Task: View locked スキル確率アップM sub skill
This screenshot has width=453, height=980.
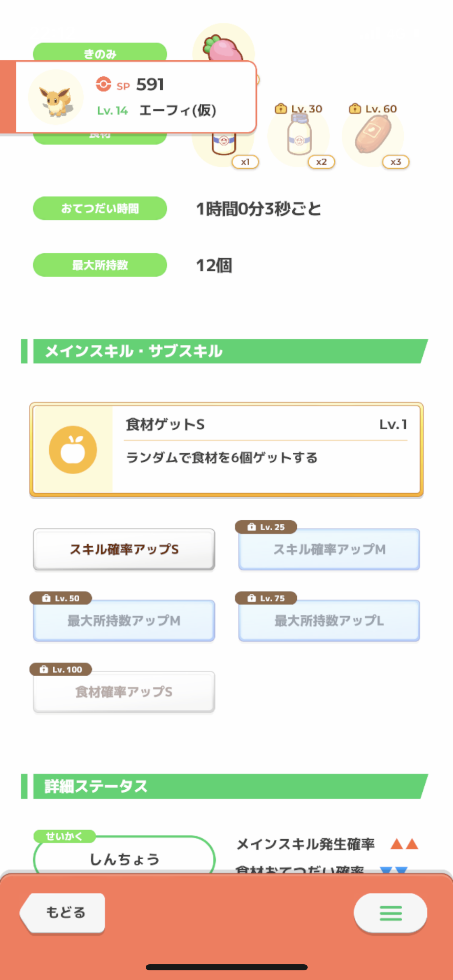Action: click(x=329, y=549)
